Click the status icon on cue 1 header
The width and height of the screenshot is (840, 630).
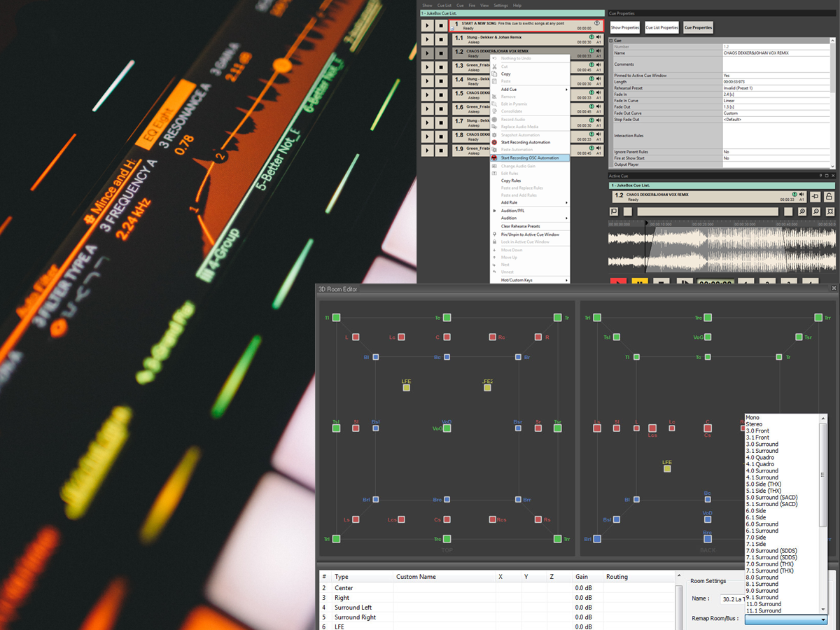point(597,23)
